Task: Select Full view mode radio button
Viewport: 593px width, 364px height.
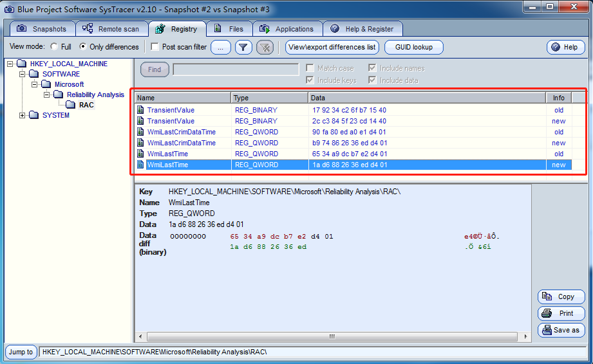Action: point(54,46)
